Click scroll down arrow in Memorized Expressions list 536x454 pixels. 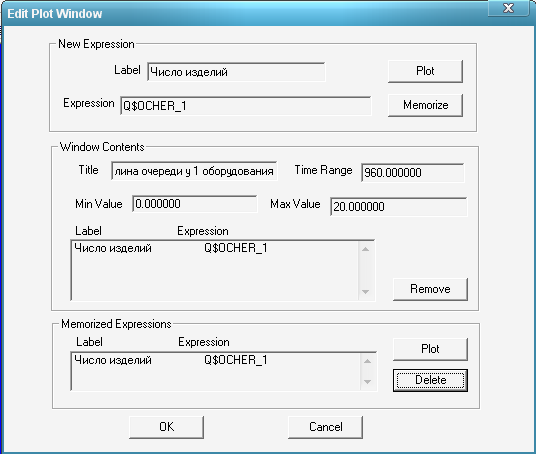coord(367,382)
